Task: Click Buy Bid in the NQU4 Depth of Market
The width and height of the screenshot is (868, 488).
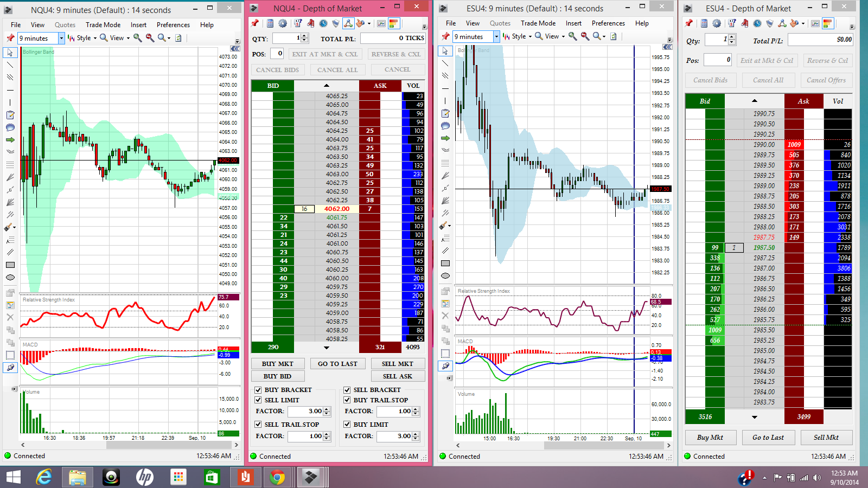Action: click(x=278, y=376)
